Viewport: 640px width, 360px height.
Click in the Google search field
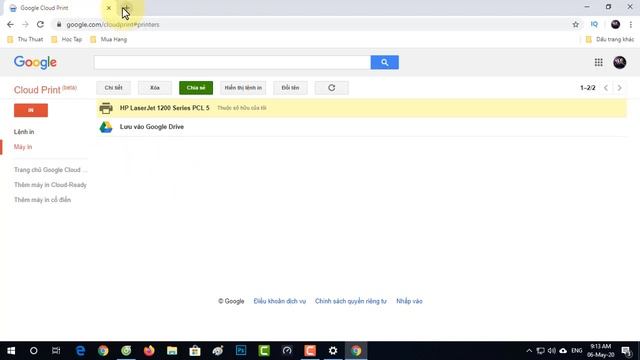point(232,62)
